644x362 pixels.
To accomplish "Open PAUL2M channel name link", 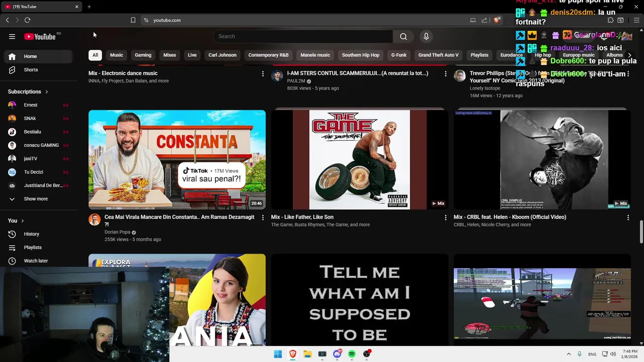I will pos(296,81).
